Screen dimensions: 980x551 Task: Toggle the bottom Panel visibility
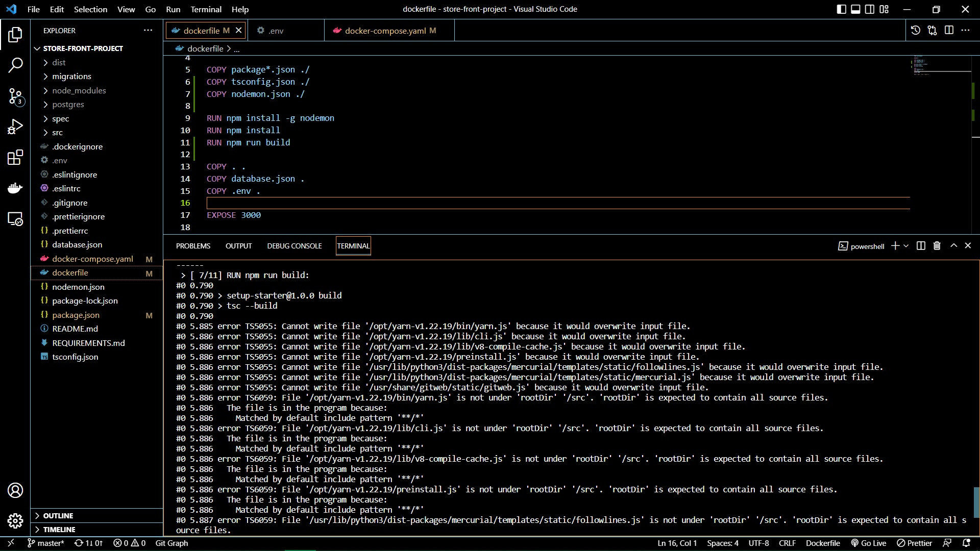click(856, 9)
